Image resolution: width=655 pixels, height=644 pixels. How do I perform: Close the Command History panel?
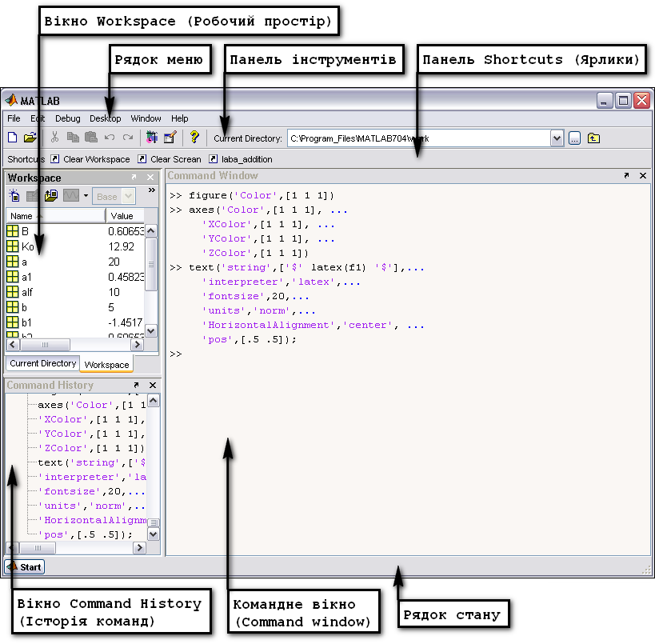(153, 385)
